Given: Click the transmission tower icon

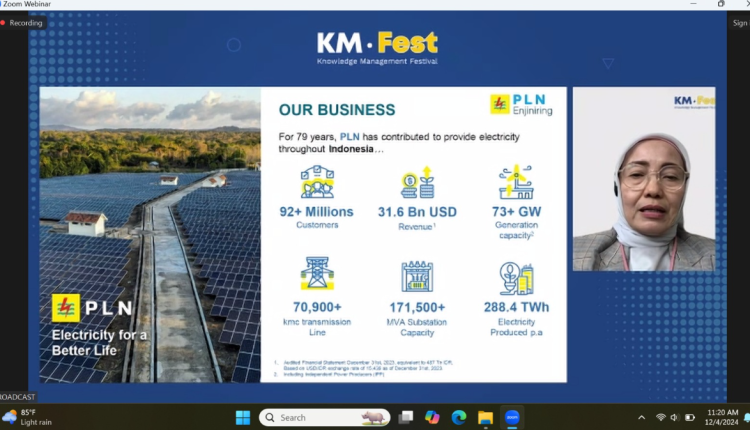Looking at the screenshot, I should point(317,273).
